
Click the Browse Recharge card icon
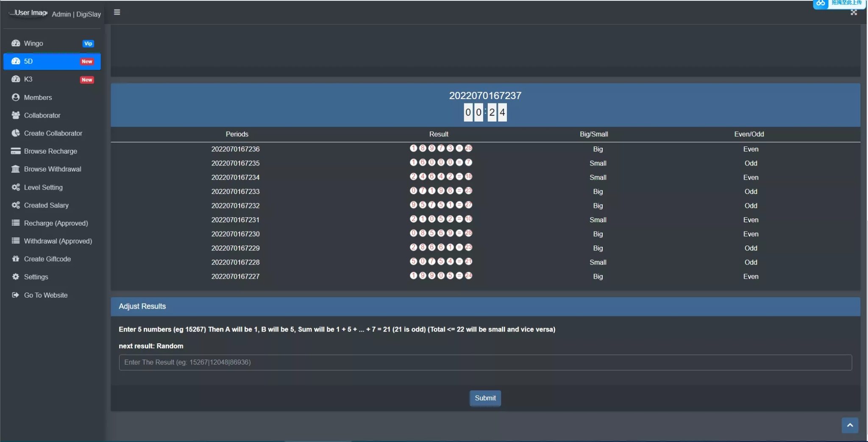[x=16, y=151]
